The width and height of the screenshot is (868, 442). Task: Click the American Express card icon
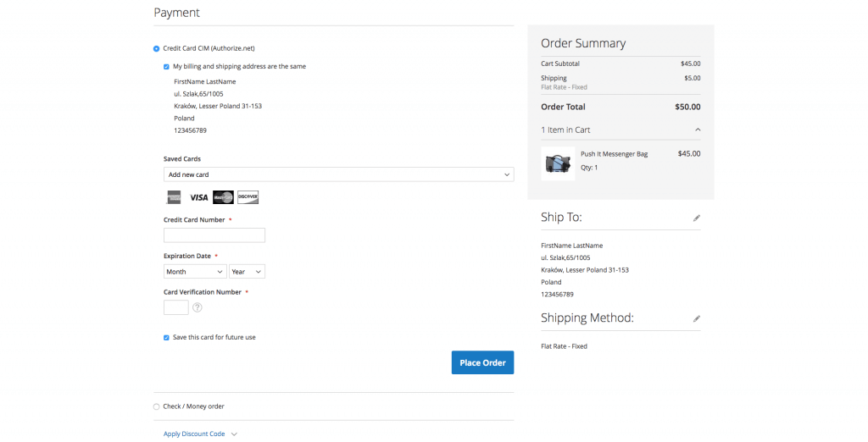pos(174,197)
